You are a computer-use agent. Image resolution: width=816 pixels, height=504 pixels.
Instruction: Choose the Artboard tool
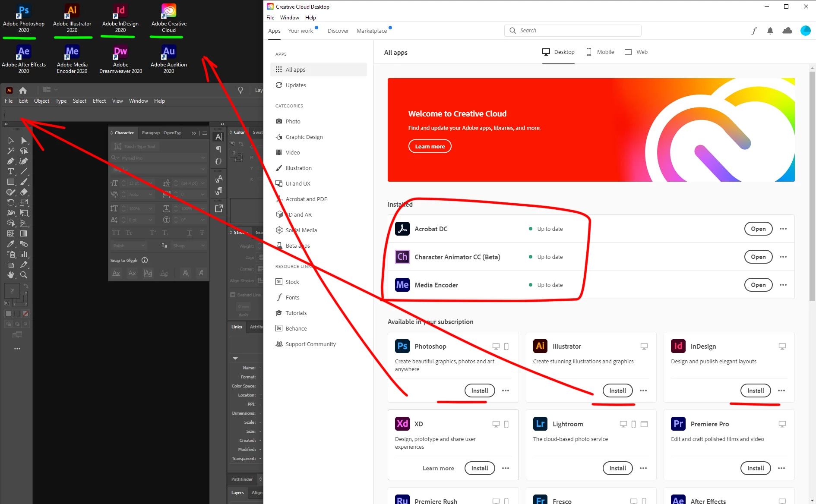tap(11, 265)
